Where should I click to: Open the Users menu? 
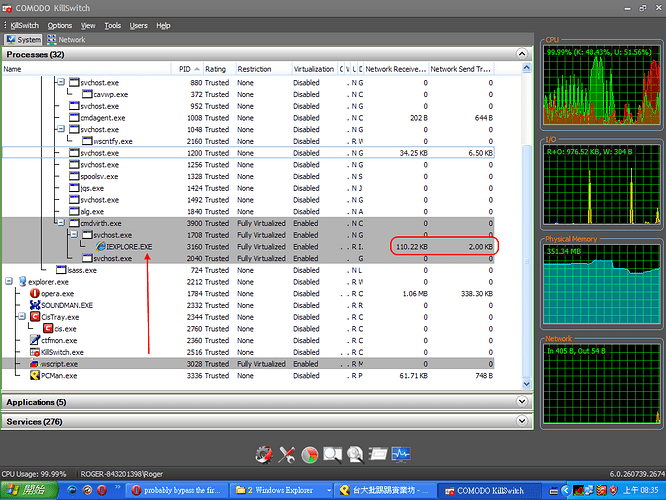[138, 25]
